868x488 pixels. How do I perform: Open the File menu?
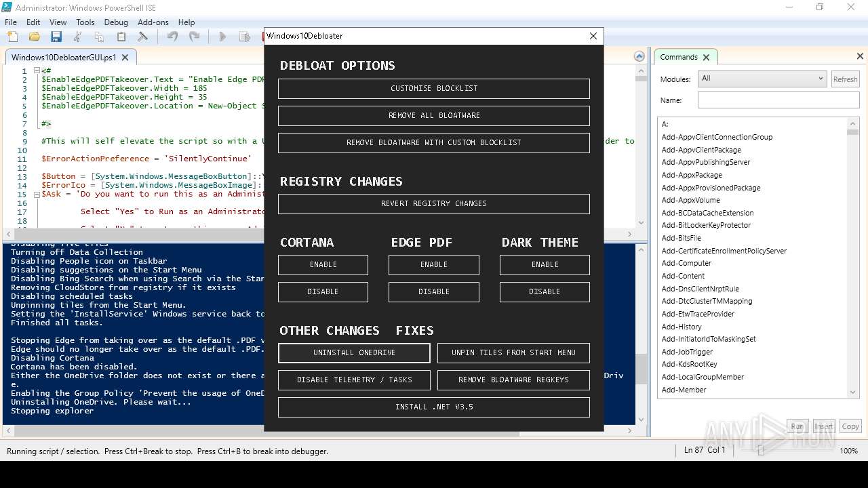[11, 22]
